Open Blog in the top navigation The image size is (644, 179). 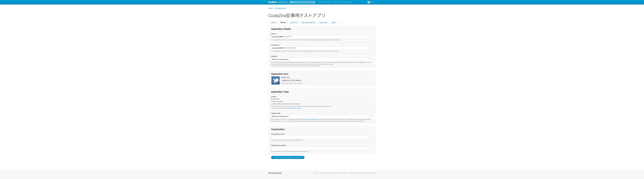(x=329, y=2)
